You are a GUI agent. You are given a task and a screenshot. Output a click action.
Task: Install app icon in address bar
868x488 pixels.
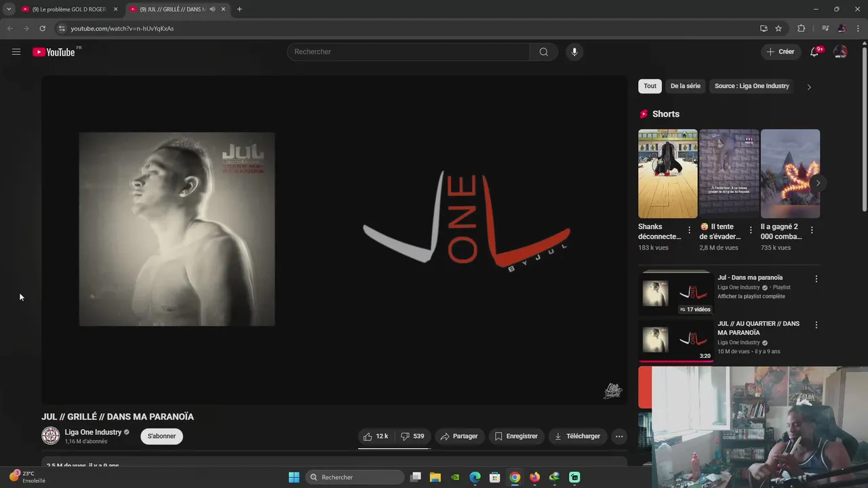tap(764, 28)
